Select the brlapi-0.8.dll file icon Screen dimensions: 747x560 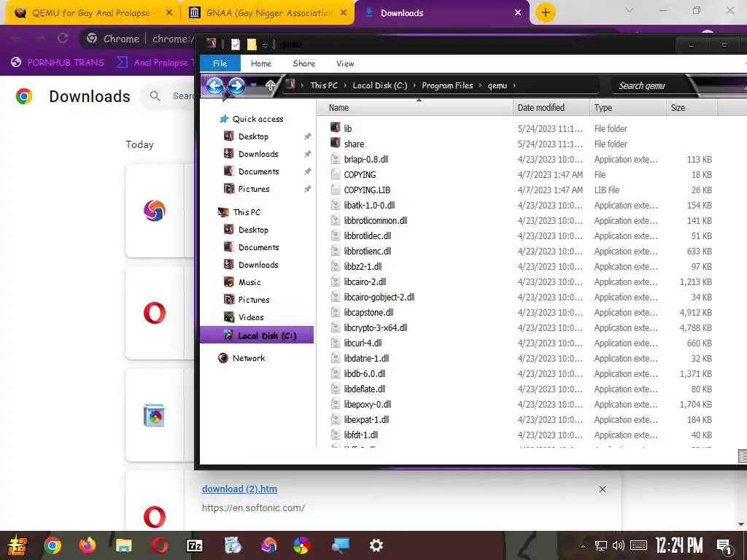pos(336,158)
